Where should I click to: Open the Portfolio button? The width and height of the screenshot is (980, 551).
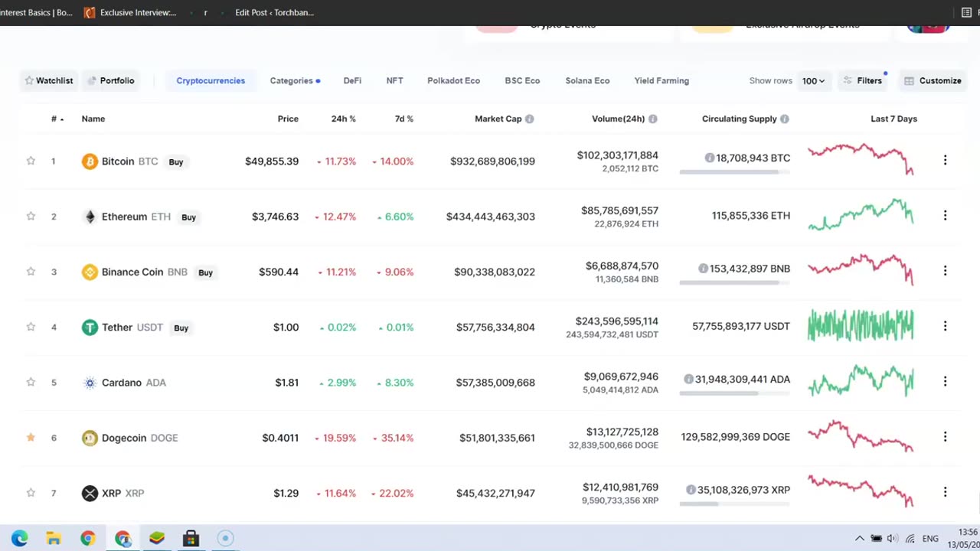[110, 80]
